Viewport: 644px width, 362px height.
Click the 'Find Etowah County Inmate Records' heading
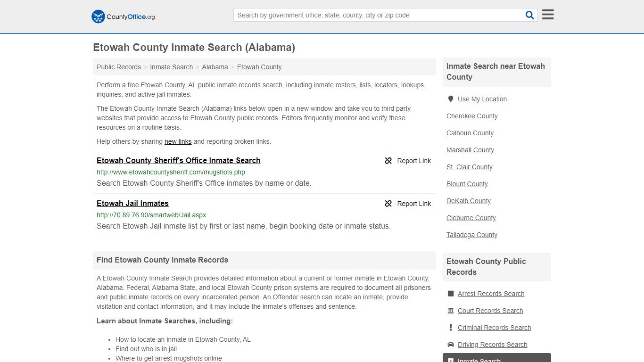[162, 260]
